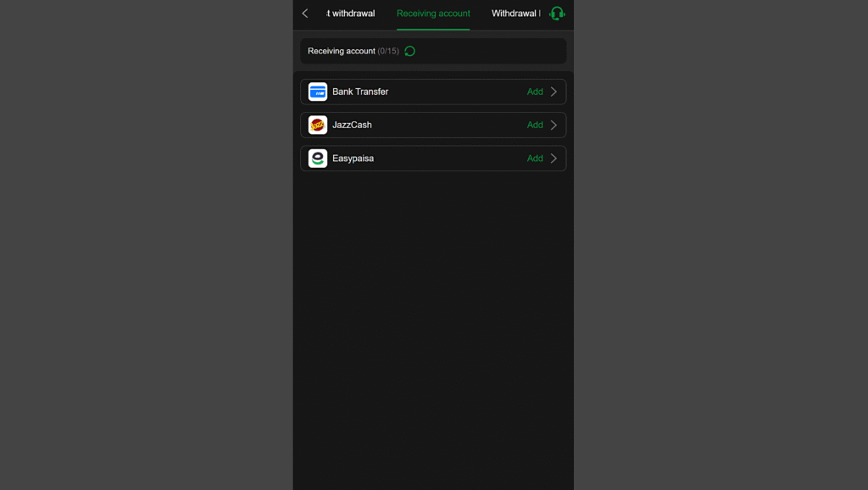This screenshot has height=490, width=868.
Task: Expand Easypaisa row chevron
Action: click(x=554, y=159)
